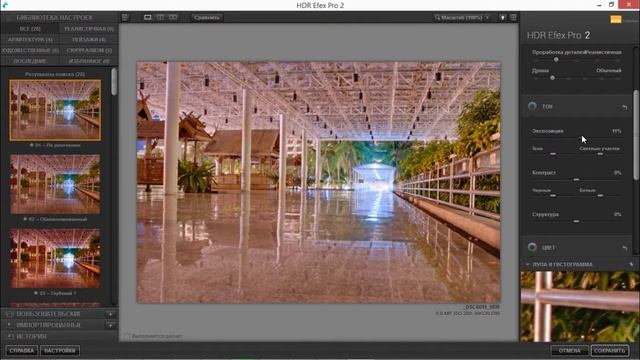Click the Экспозиция value field
640x360 pixels.
[x=616, y=131]
